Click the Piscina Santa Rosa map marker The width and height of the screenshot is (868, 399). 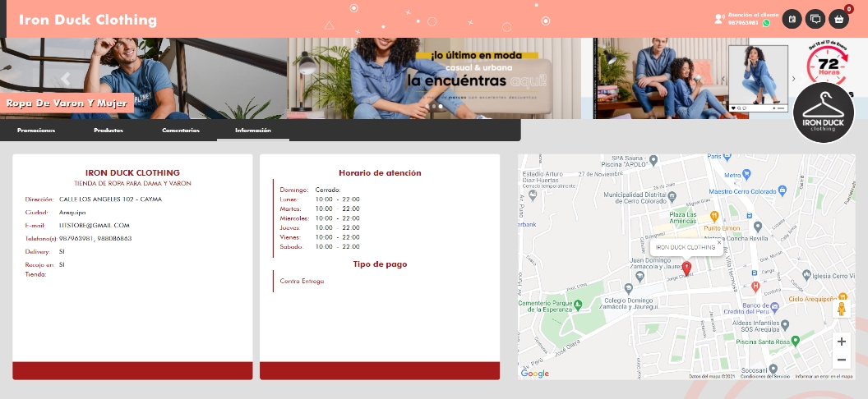point(796,342)
